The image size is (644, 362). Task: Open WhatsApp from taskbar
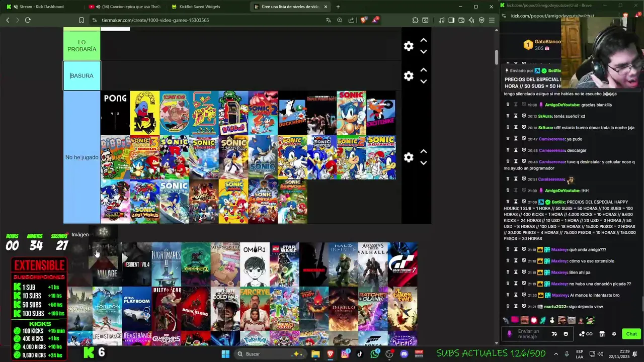(375, 354)
